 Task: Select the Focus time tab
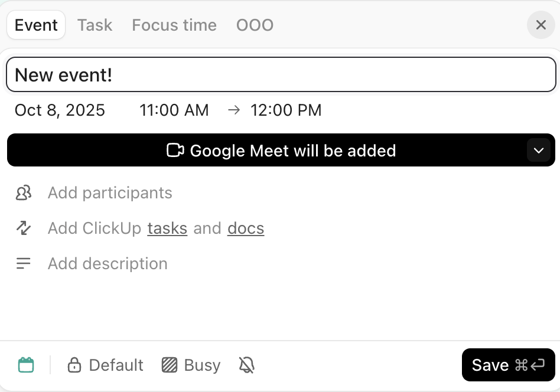click(174, 25)
